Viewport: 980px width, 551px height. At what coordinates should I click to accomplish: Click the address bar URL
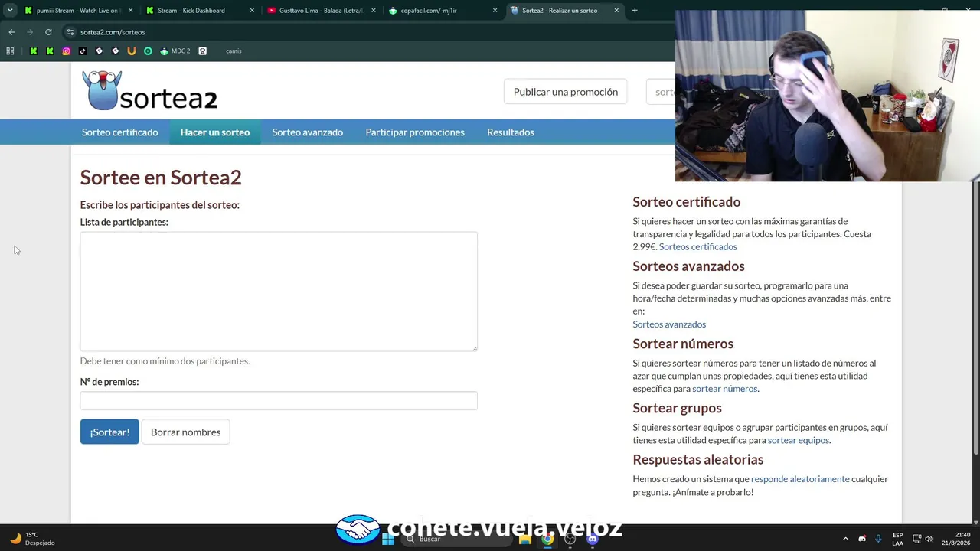[113, 32]
